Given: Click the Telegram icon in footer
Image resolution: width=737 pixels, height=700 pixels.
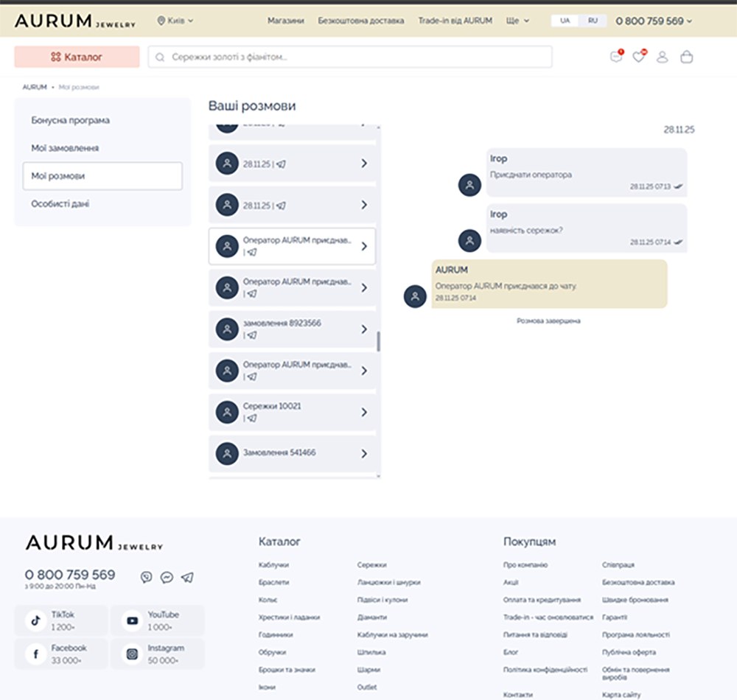Looking at the screenshot, I should coord(187,578).
